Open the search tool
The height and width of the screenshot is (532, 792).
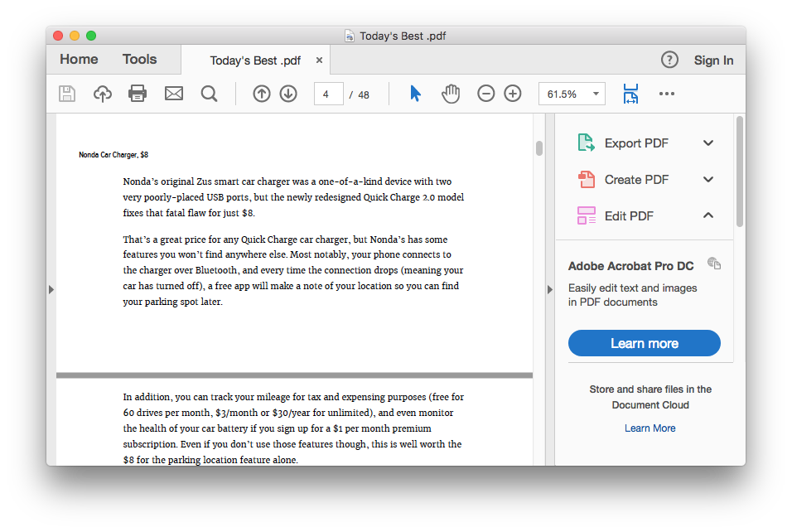point(209,94)
